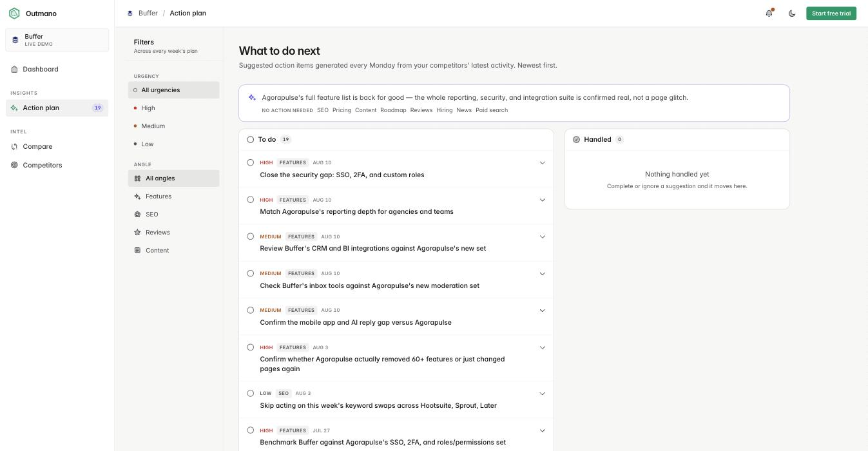The width and height of the screenshot is (868, 451).
Task: Click the Handled checkmark circle icon
Action: tap(576, 140)
